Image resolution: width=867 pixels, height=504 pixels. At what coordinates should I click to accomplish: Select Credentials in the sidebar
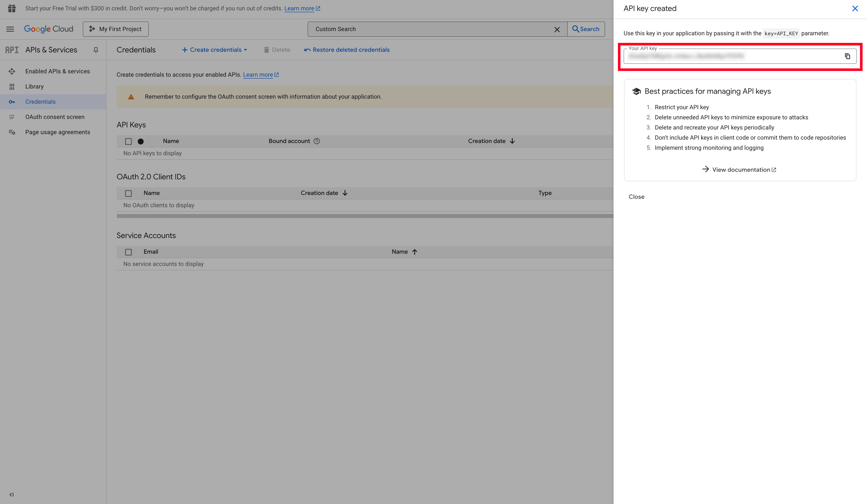coord(53,102)
